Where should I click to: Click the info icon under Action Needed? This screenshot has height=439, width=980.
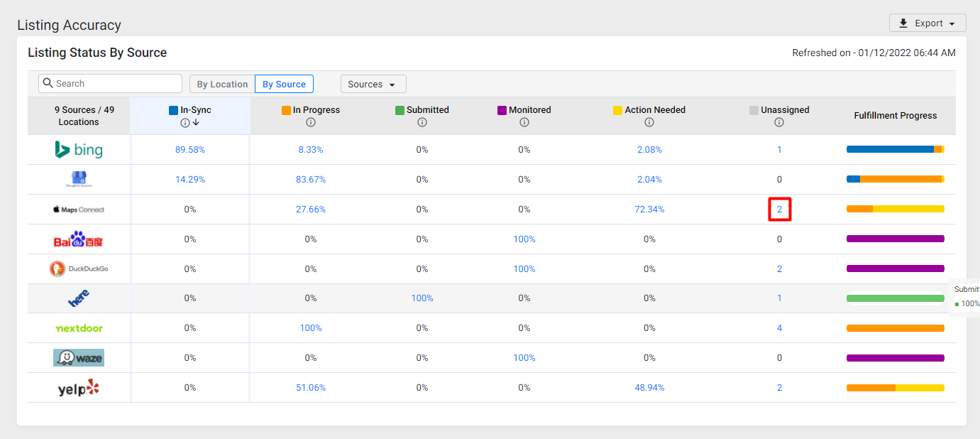pos(649,122)
